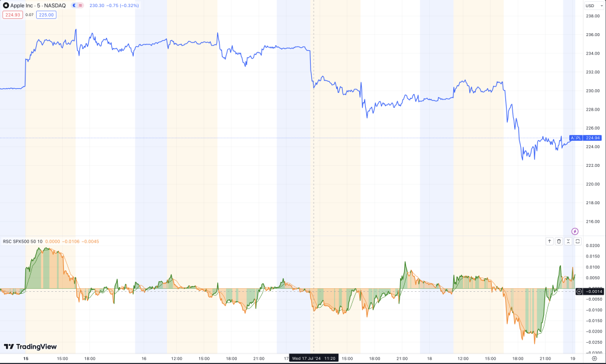Viewport: 606px width, 364px height.
Task: Click the blue 225.00 buy button
Action: [46, 15]
